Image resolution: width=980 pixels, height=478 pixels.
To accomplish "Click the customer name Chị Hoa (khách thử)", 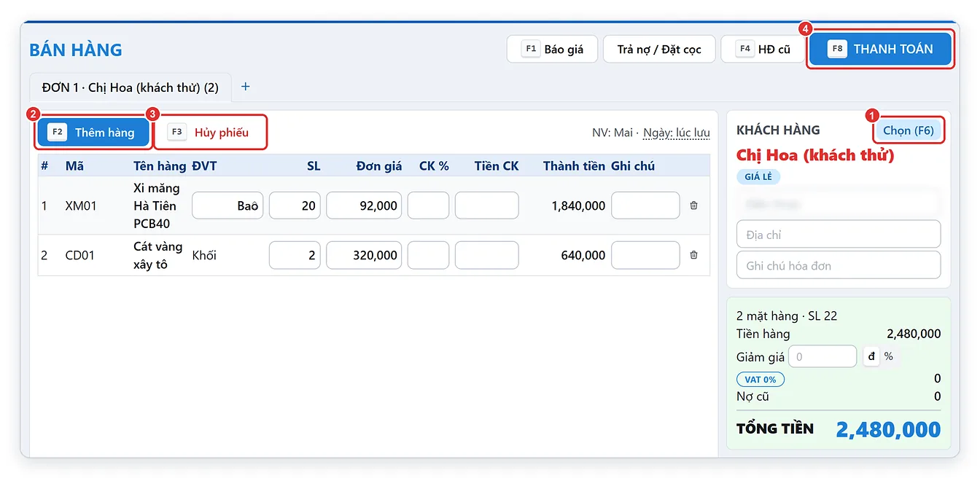I will coord(815,155).
